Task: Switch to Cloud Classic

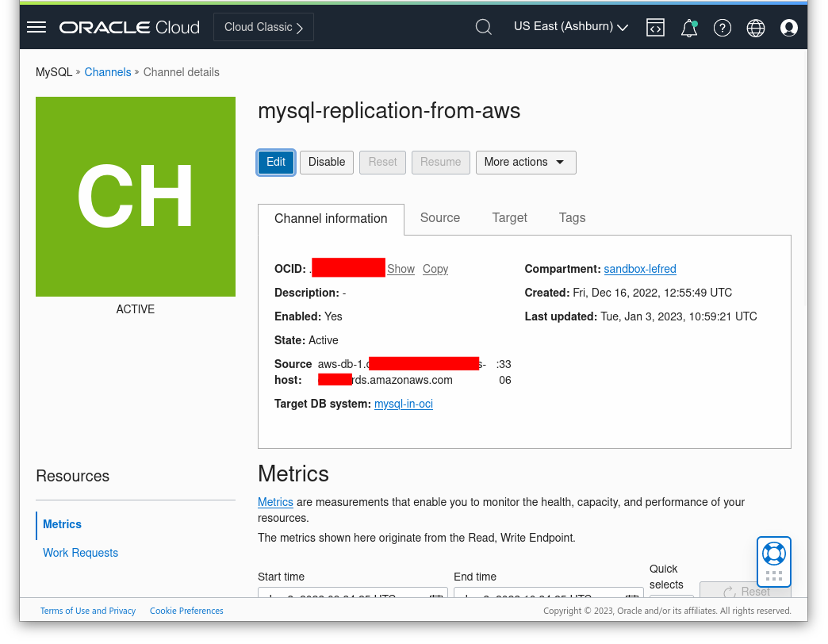Action: [x=263, y=27]
